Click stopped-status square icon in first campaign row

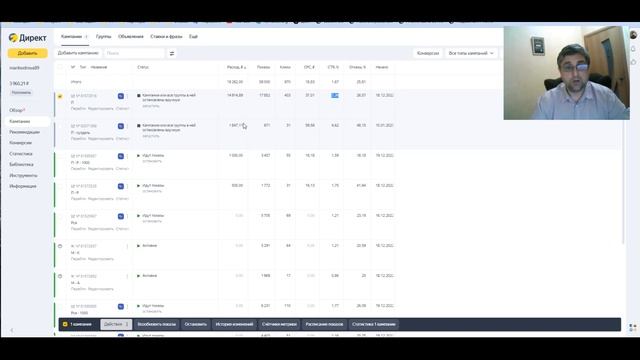[x=139, y=96]
